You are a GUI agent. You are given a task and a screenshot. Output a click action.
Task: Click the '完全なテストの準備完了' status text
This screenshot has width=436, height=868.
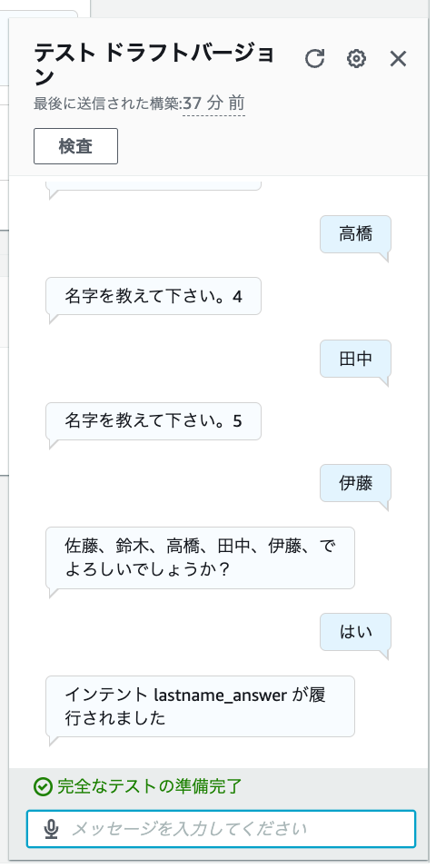tap(150, 786)
